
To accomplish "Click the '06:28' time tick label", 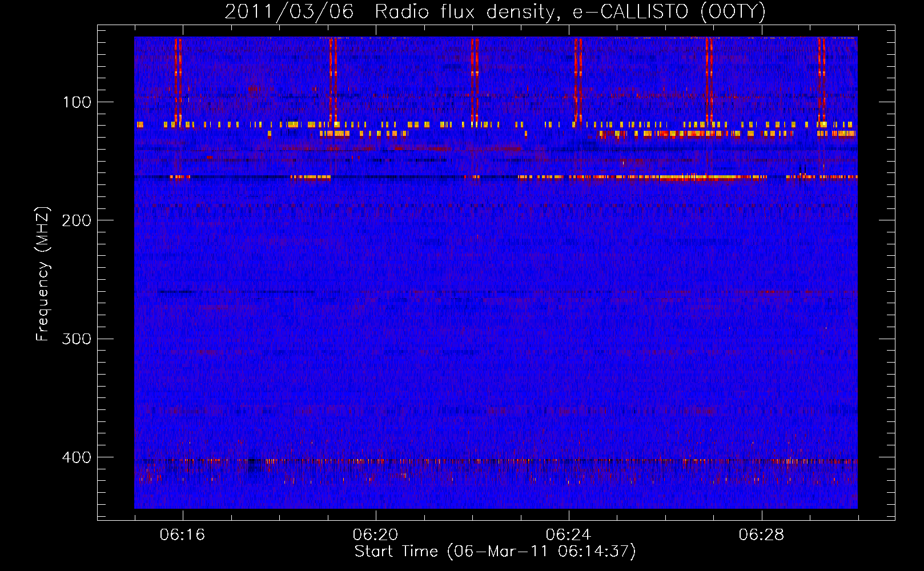I will pos(761,535).
